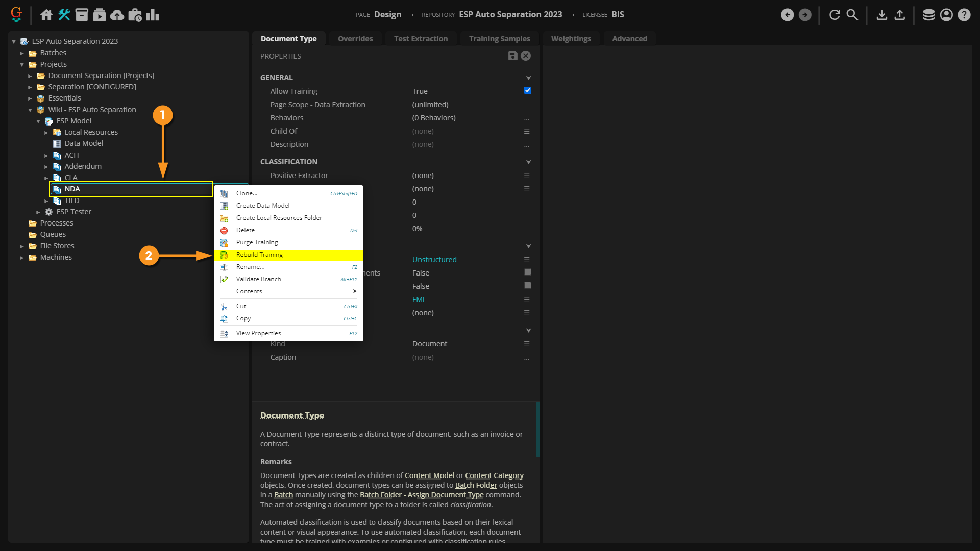980x551 pixels.
Task: Click the navigate back arrow icon
Action: point(787,15)
